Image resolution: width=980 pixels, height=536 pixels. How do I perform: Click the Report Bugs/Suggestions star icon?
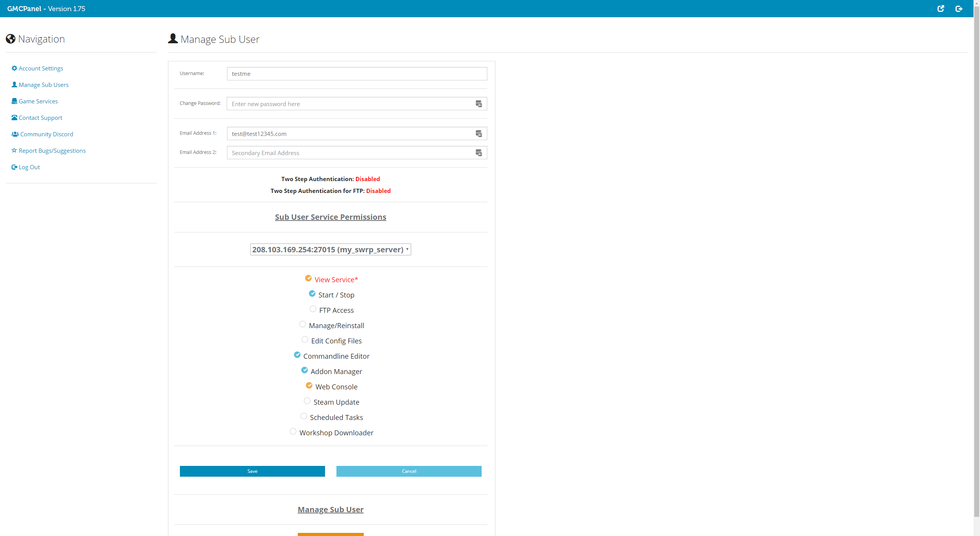tap(14, 150)
